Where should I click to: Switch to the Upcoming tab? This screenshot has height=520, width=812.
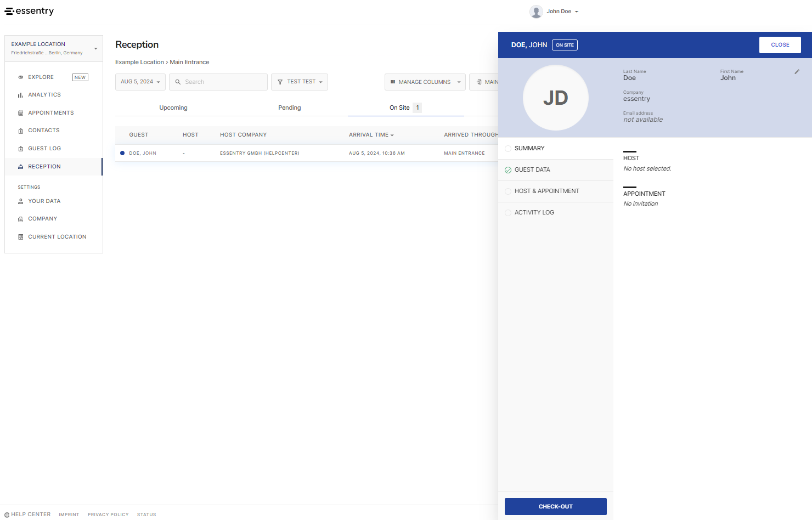pyautogui.click(x=173, y=108)
